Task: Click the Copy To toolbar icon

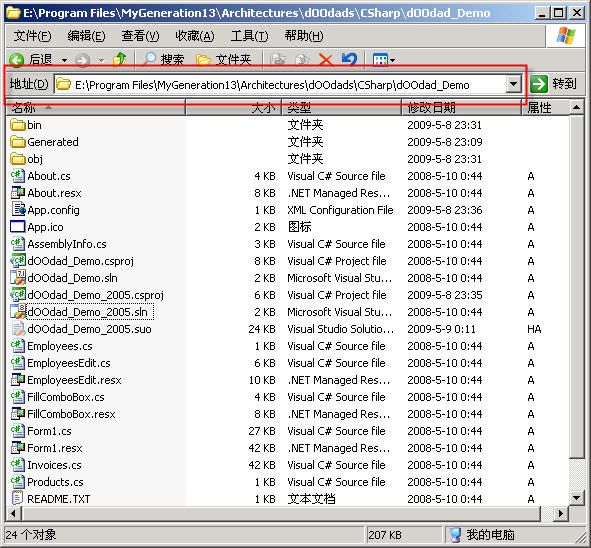Action: [x=302, y=60]
